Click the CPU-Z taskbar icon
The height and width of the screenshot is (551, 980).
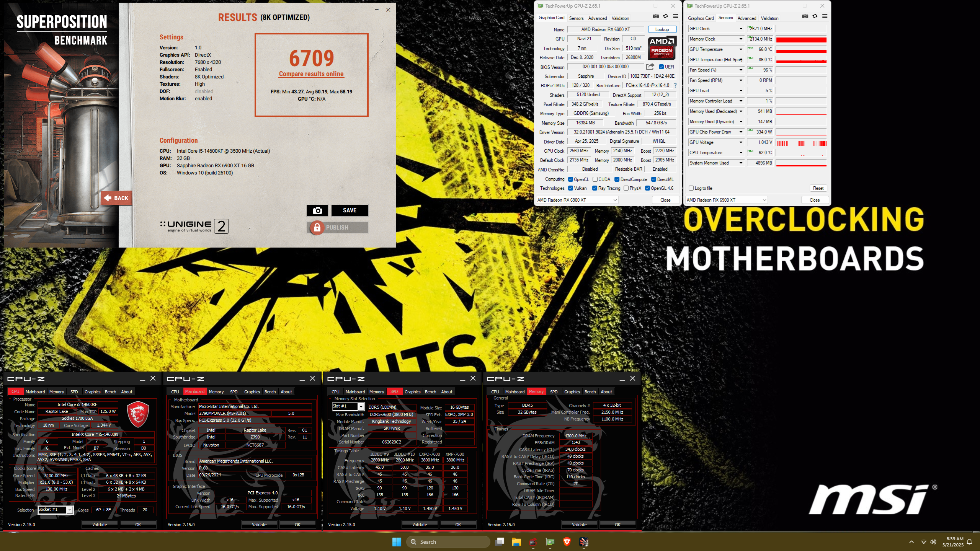[x=533, y=542]
